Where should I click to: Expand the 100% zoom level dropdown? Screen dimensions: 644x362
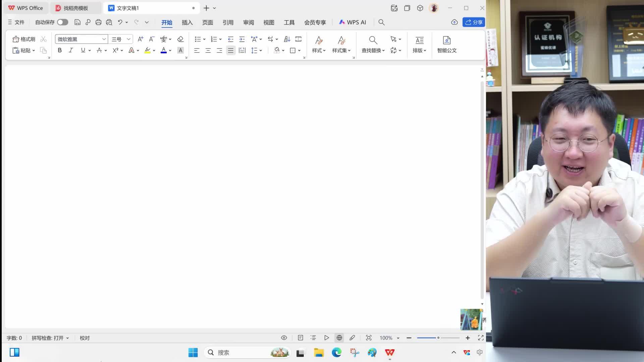point(398,338)
